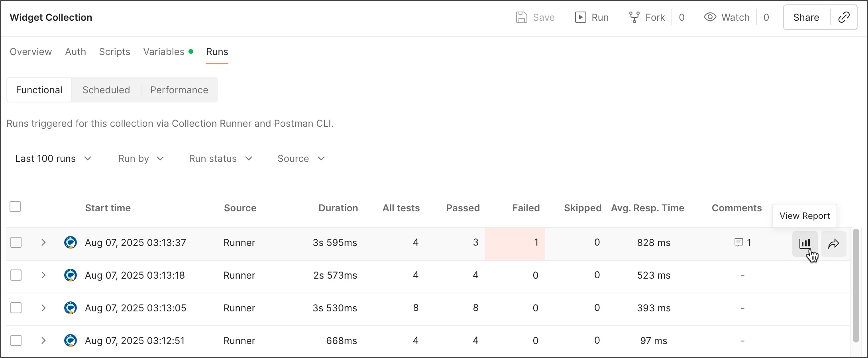This screenshot has width=868, height=358.
Task: Click the Watch count 0
Action: click(x=766, y=17)
